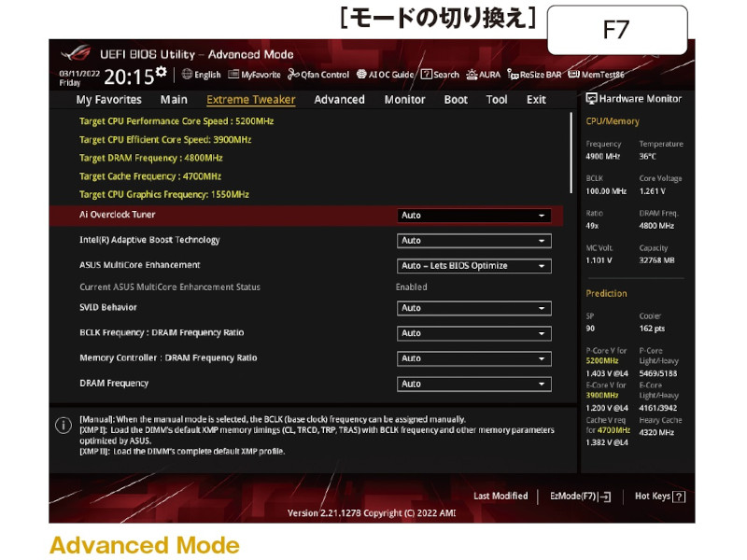Switch to the Tool tab
Screen dimensions: 747x560
(497, 100)
